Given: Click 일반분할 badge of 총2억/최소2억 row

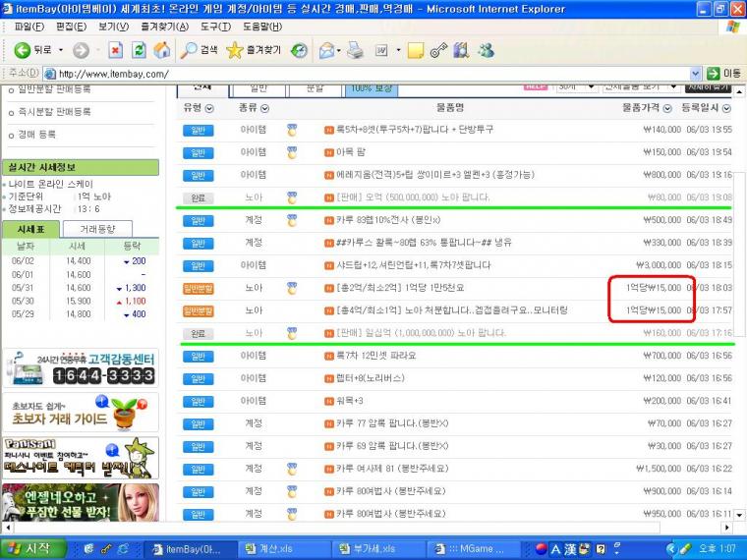Looking at the screenshot, I should pos(199,289).
